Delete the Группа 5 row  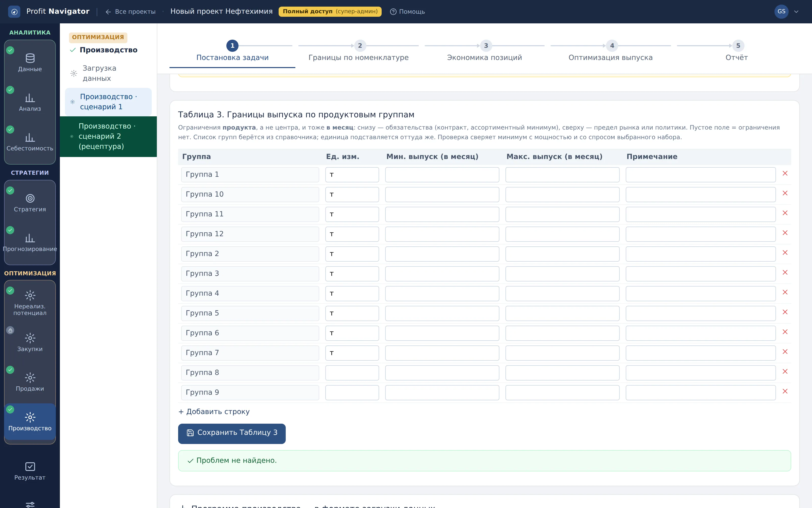(785, 312)
